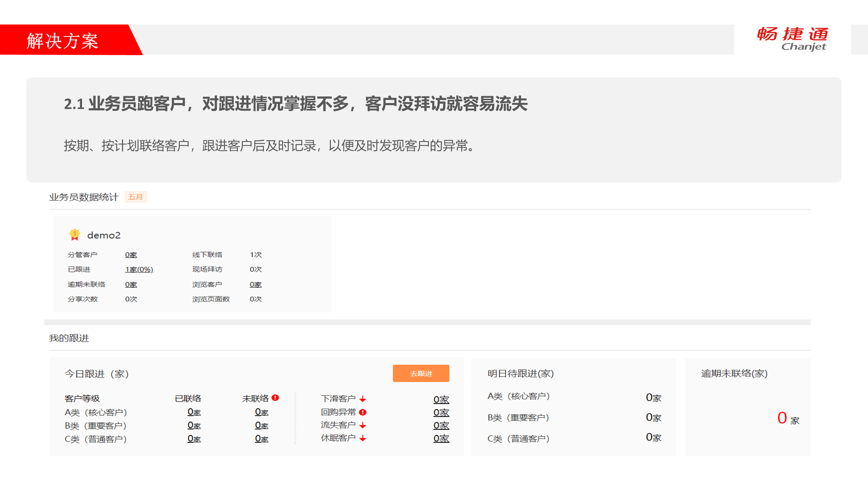
Task: Select the 五月 month tag
Action: (135, 197)
